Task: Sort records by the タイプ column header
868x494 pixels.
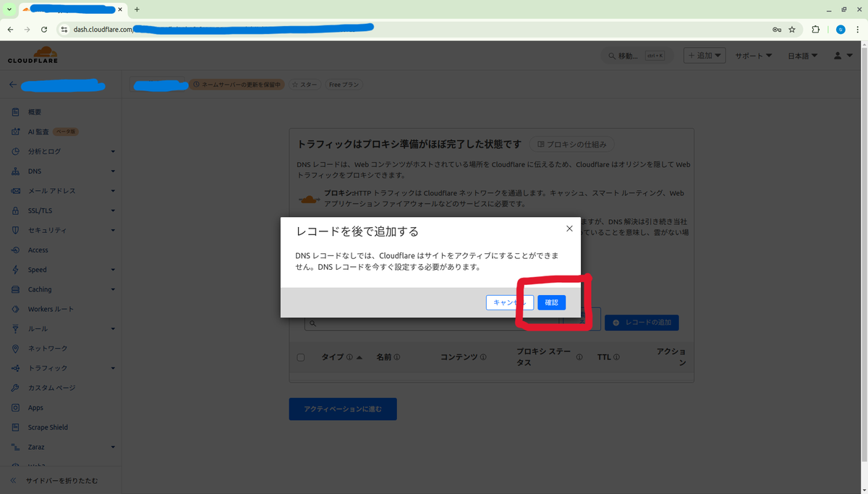Action: pos(332,357)
